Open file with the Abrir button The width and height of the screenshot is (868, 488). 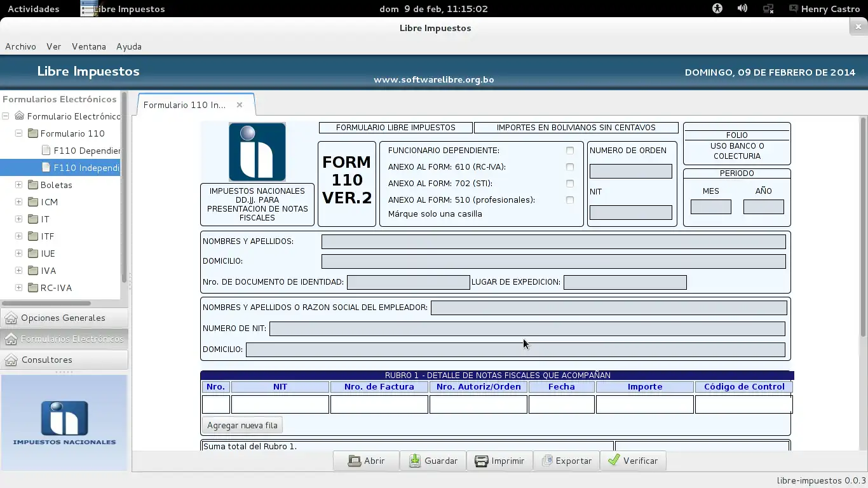pos(366,461)
